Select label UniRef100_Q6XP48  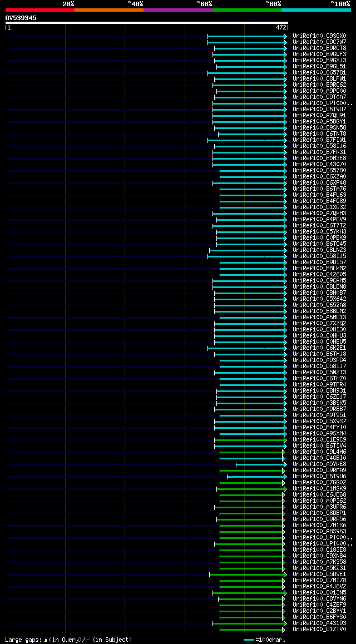(x=319, y=183)
